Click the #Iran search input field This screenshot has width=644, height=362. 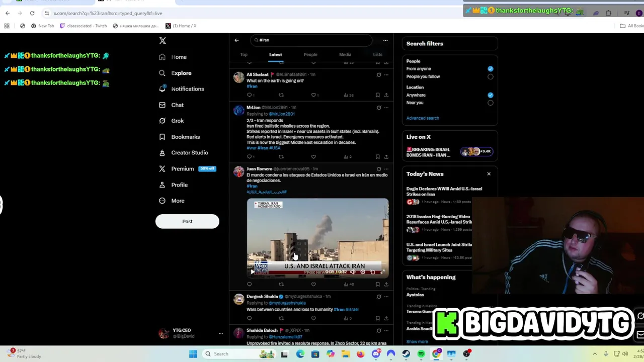pos(312,40)
